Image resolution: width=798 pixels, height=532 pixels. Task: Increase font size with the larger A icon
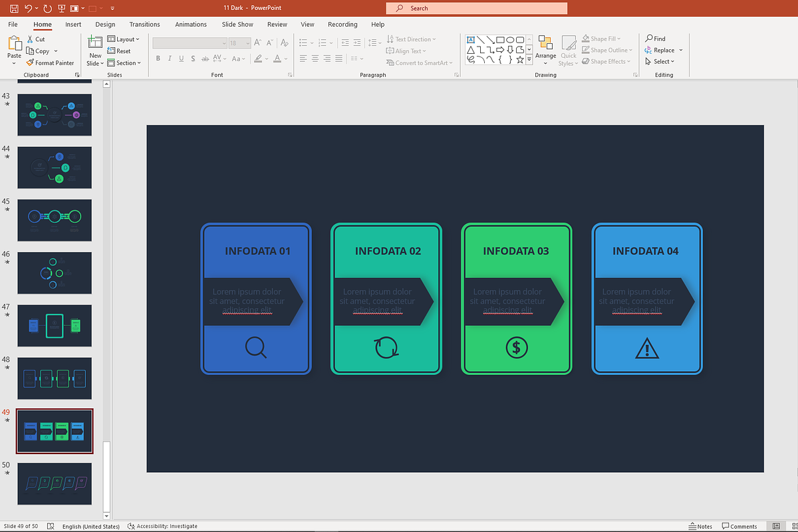click(x=257, y=43)
